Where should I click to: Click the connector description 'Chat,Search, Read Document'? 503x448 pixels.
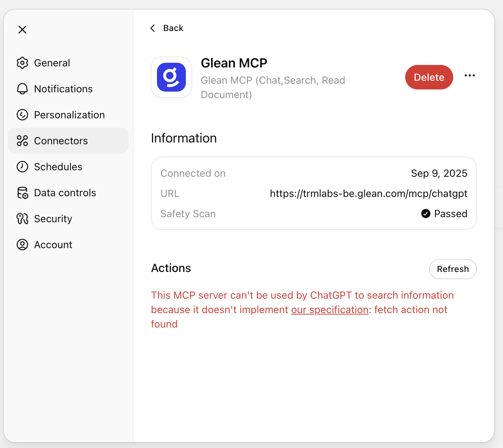[x=273, y=87]
